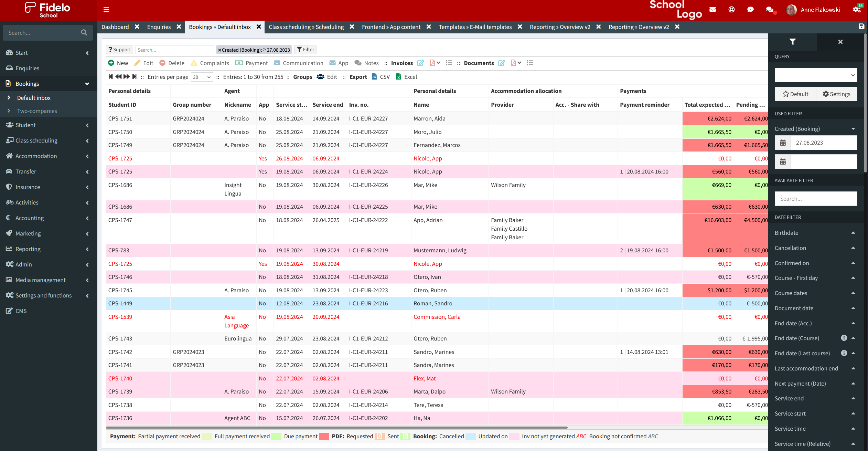
Task: Click the hamburger menu icon
Action: coord(106,10)
